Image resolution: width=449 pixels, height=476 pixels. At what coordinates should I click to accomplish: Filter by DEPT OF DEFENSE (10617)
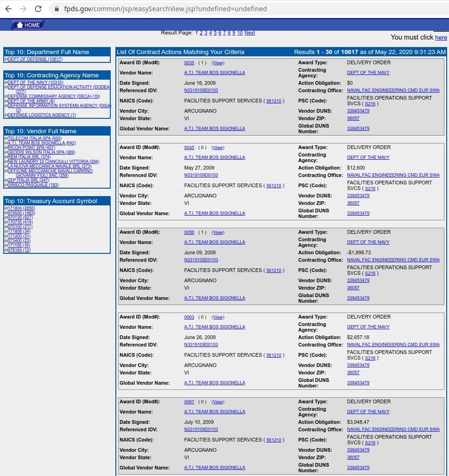35,59
